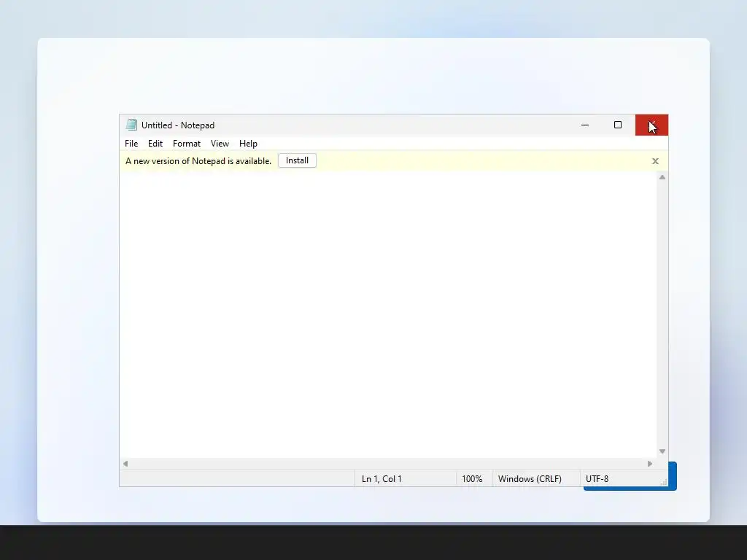Click the vertical scrollbar down arrow

coord(662,451)
